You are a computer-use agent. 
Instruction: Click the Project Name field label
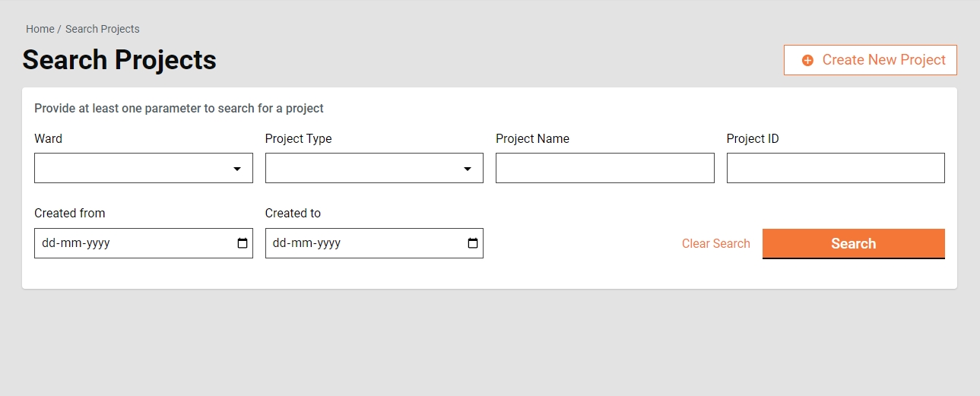(x=532, y=139)
